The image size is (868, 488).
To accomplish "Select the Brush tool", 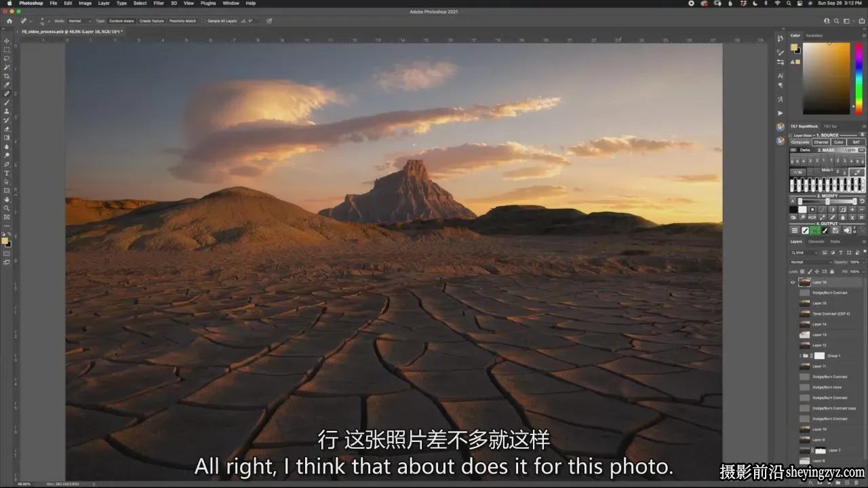I will click(7, 102).
